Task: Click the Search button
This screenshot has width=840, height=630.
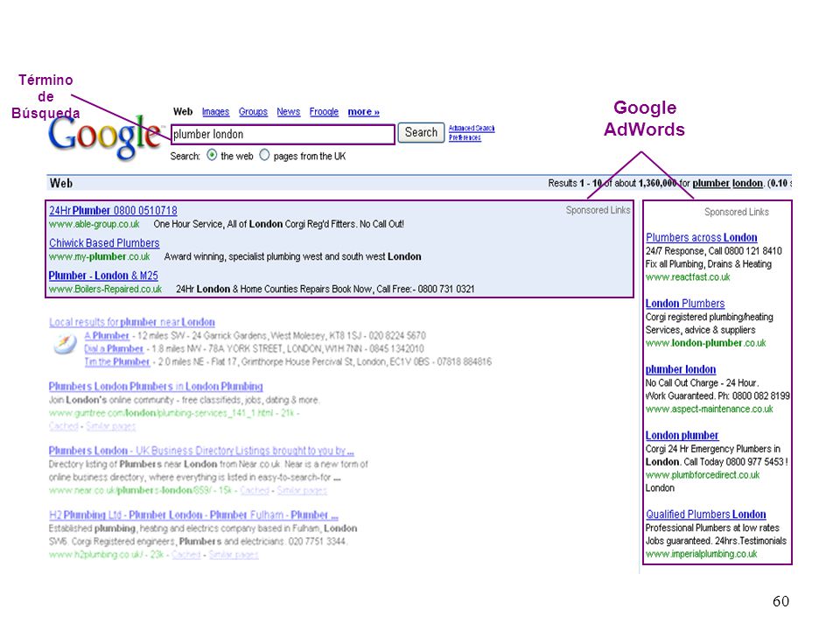Action: pyautogui.click(x=421, y=132)
